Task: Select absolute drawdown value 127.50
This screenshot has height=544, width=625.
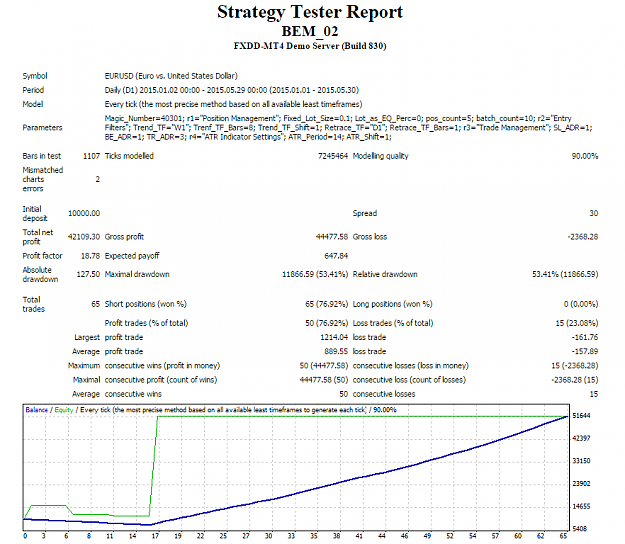Action: [x=88, y=274]
